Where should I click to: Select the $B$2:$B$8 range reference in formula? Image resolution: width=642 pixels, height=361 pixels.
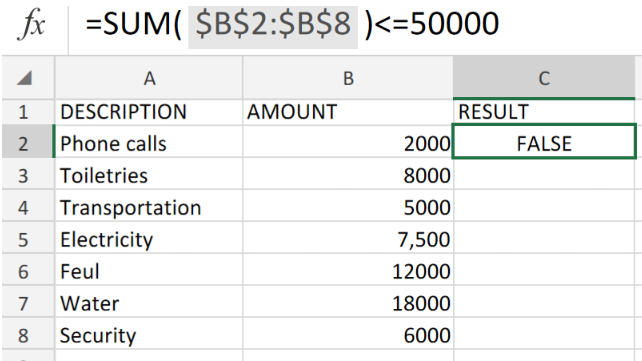273,24
